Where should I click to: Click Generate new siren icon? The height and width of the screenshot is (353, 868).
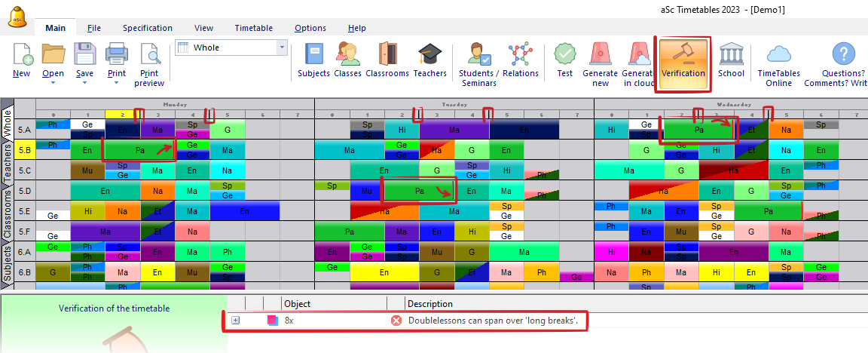click(600, 54)
